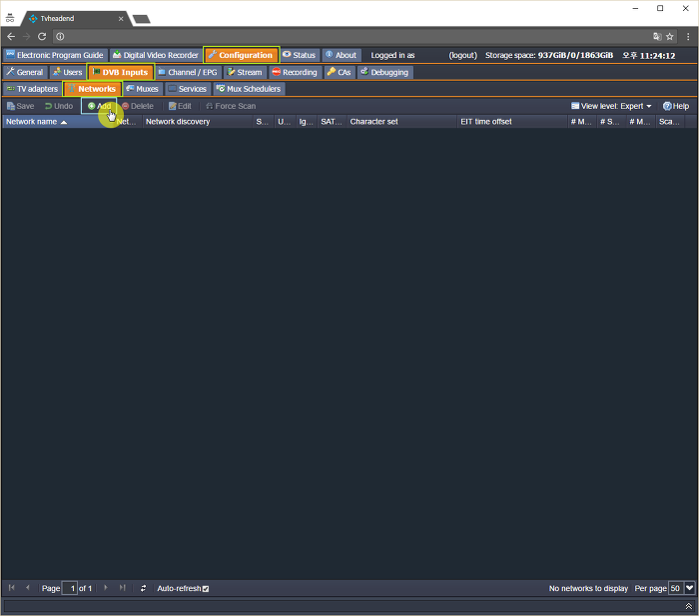Toggle the Auto-refresh checkbox
The width and height of the screenshot is (699, 616).
coord(206,589)
